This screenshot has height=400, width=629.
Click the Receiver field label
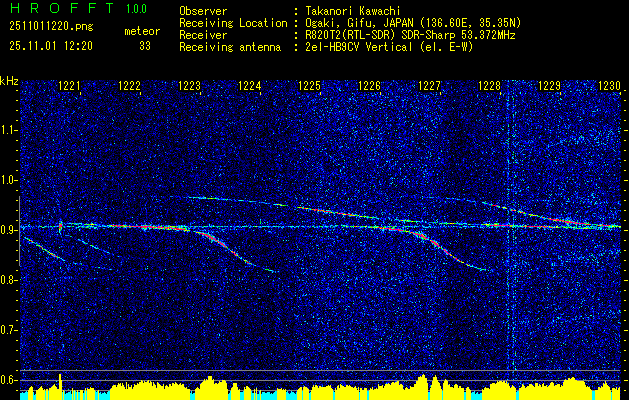[x=203, y=35]
